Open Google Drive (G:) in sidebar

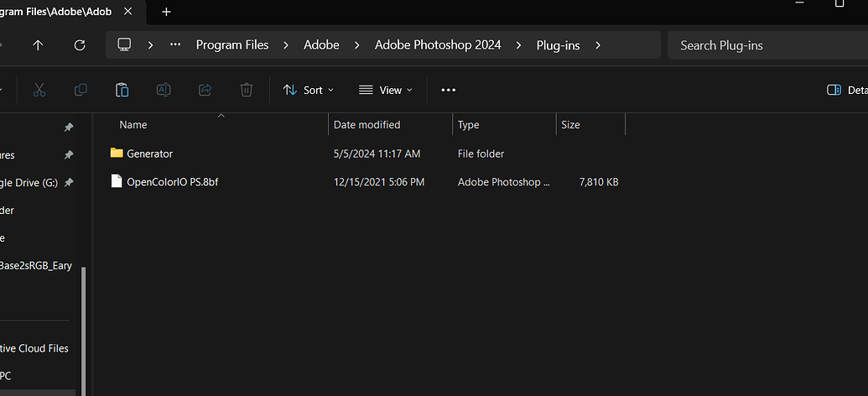click(29, 182)
